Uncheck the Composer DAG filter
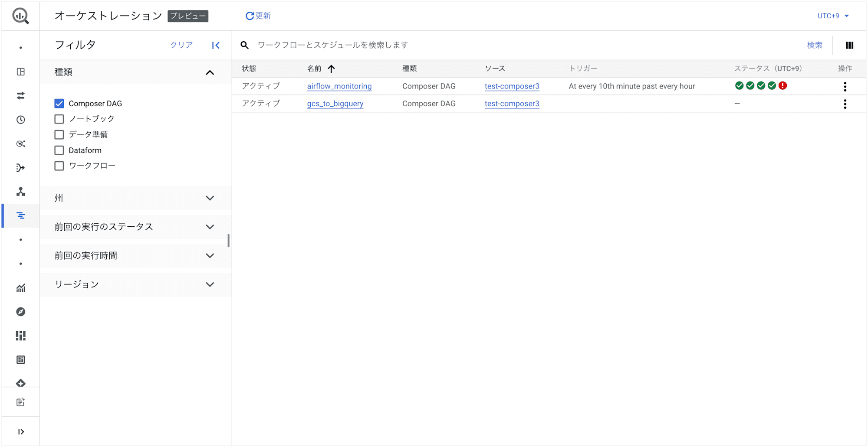The height and width of the screenshot is (447, 868). [x=59, y=104]
